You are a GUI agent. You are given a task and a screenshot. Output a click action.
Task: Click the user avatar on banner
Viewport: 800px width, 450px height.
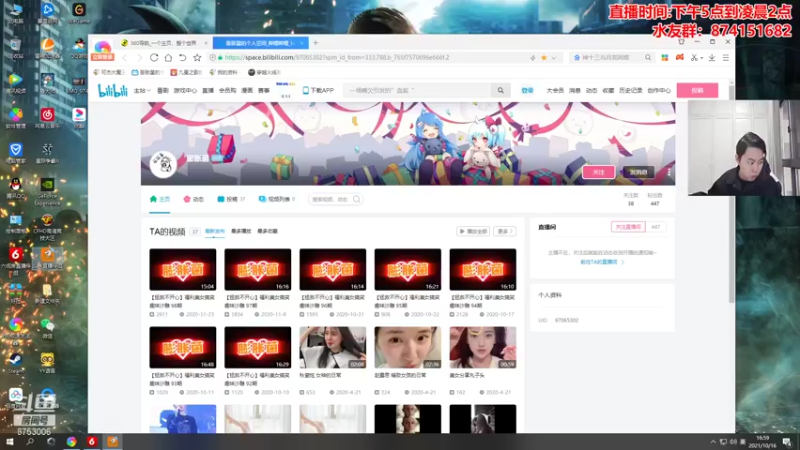tap(163, 164)
